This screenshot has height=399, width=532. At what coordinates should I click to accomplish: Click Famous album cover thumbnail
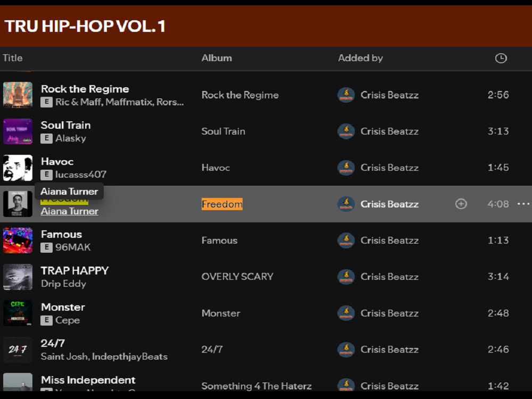click(x=18, y=240)
